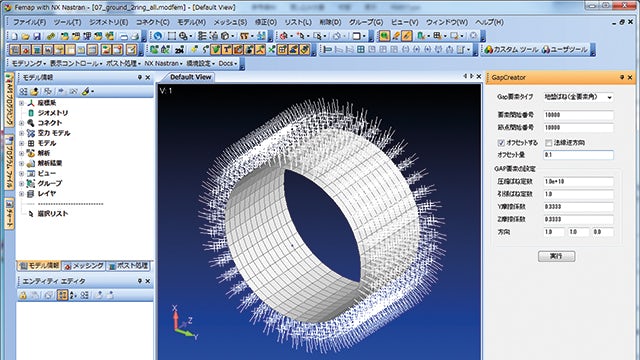Click the 圧縮ばね定数 input field

[x=578, y=182]
